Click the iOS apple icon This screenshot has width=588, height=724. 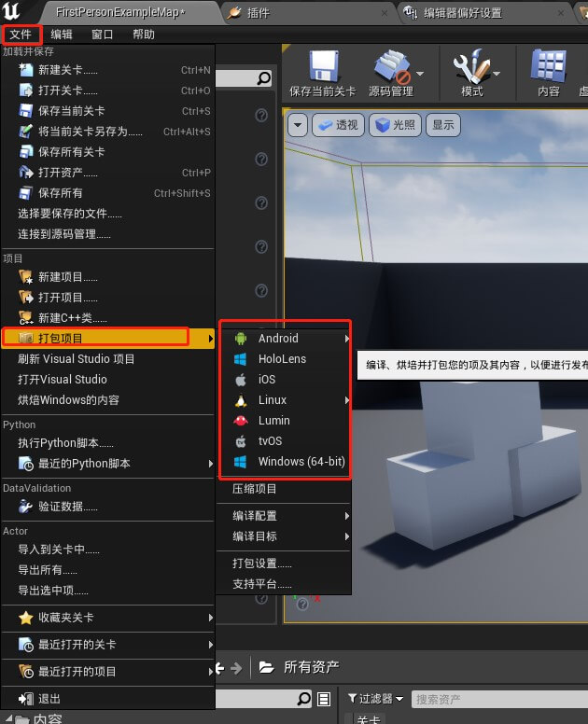coord(241,380)
